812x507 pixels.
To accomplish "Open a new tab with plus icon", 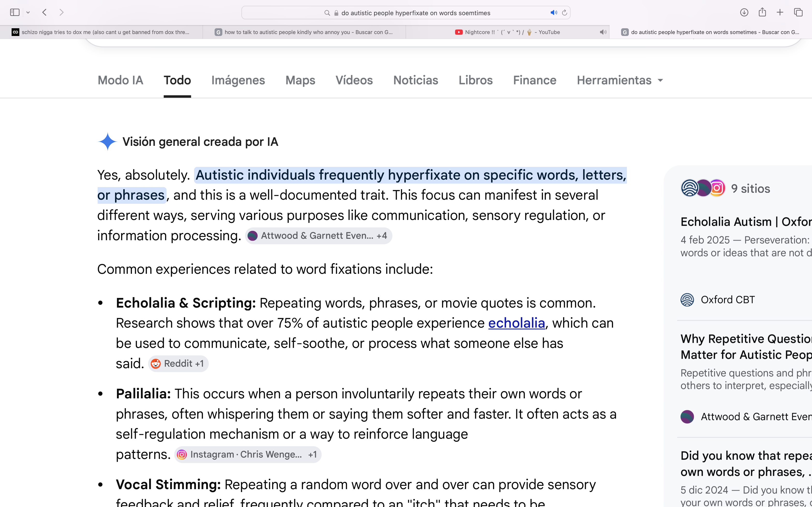I will click(x=780, y=12).
